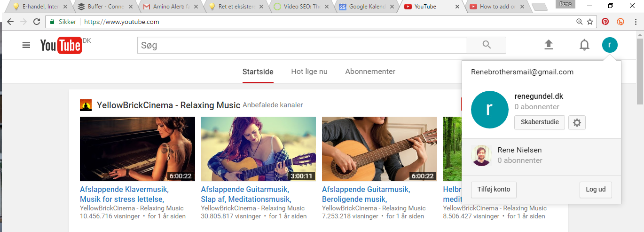Image resolution: width=644 pixels, height=232 pixels.
Task: Open a new browser tab
Action: tap(540, 7)
